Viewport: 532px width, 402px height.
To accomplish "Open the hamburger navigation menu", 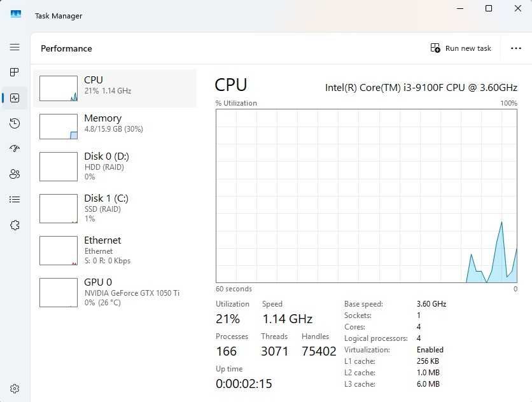I will click(15, 47).
